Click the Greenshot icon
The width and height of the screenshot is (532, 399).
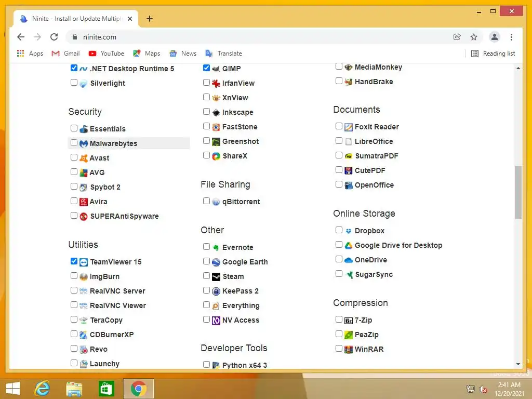216,142
